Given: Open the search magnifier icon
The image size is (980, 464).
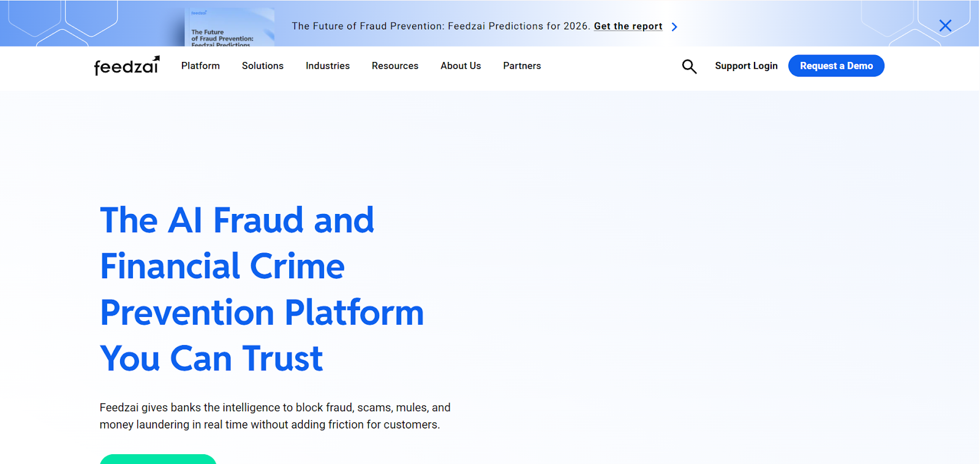Looking at the screenshot, I should pos(689,66).
